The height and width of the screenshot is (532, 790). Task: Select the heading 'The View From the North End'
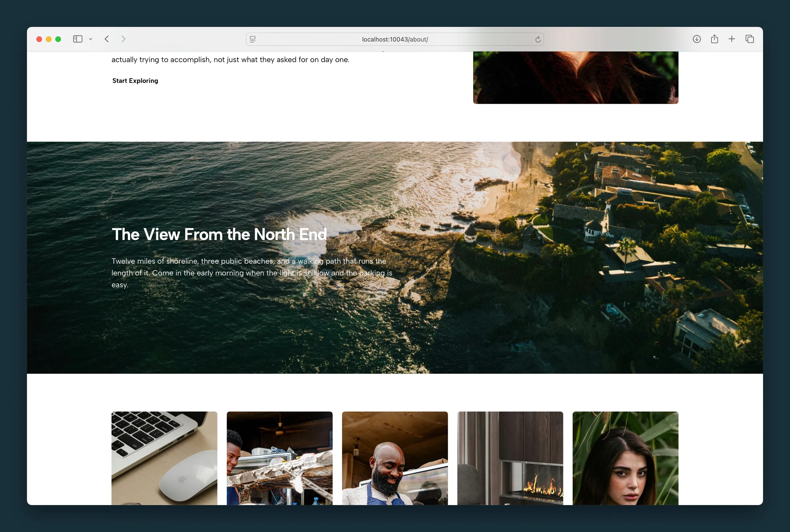coord(220,234)
